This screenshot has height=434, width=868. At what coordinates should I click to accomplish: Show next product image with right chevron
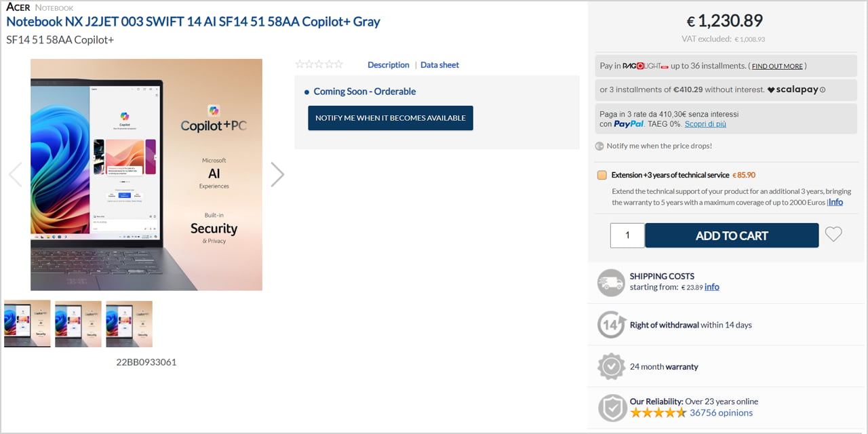pos(277,174)
